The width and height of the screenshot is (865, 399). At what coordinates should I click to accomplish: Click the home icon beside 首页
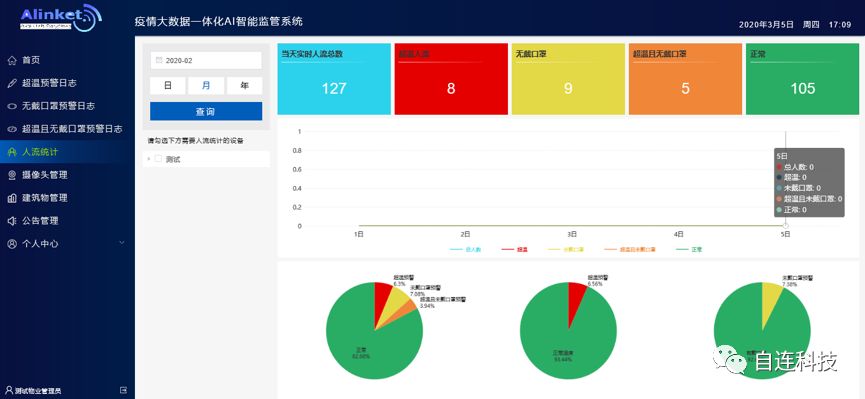tap(12, 60)
